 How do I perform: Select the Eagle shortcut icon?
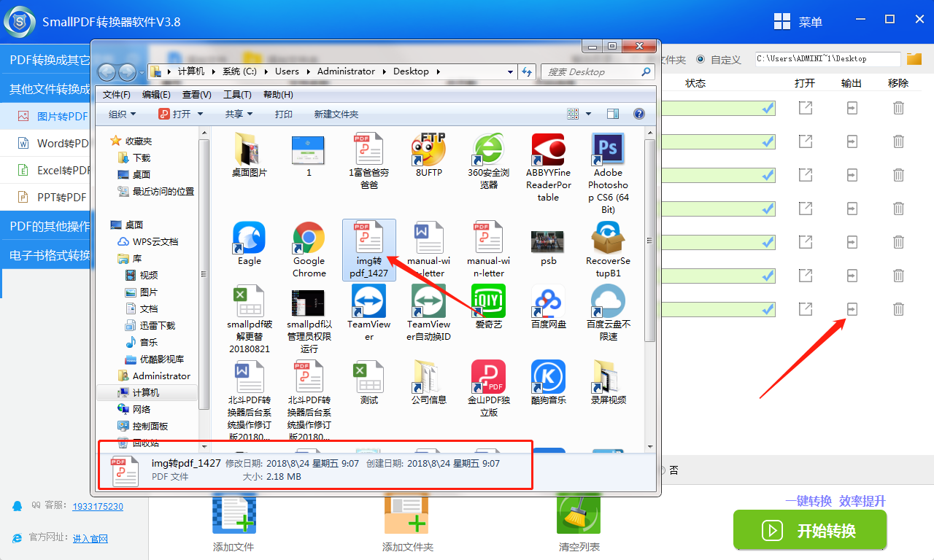point(250,244)
